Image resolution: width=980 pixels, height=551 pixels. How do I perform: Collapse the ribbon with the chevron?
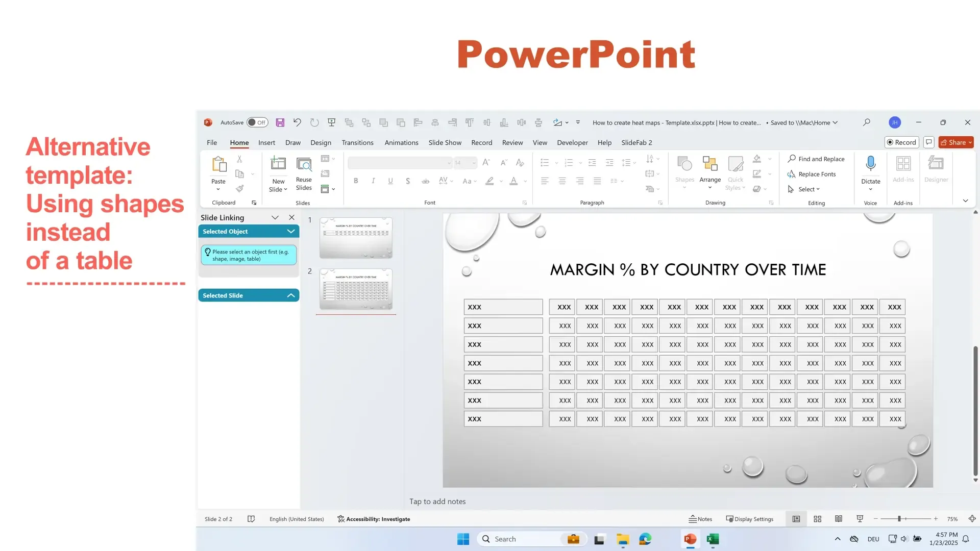[965, 201]
